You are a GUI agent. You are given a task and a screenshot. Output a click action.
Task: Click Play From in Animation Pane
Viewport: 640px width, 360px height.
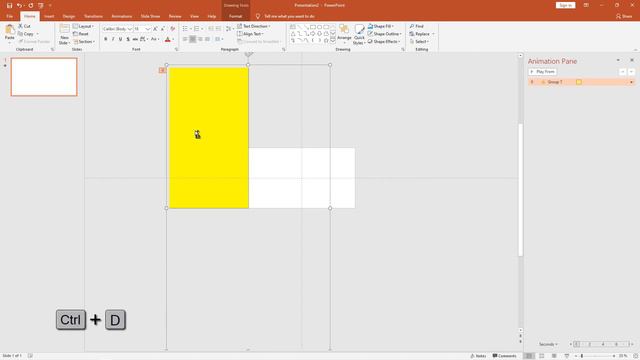[x=542, y=72]
